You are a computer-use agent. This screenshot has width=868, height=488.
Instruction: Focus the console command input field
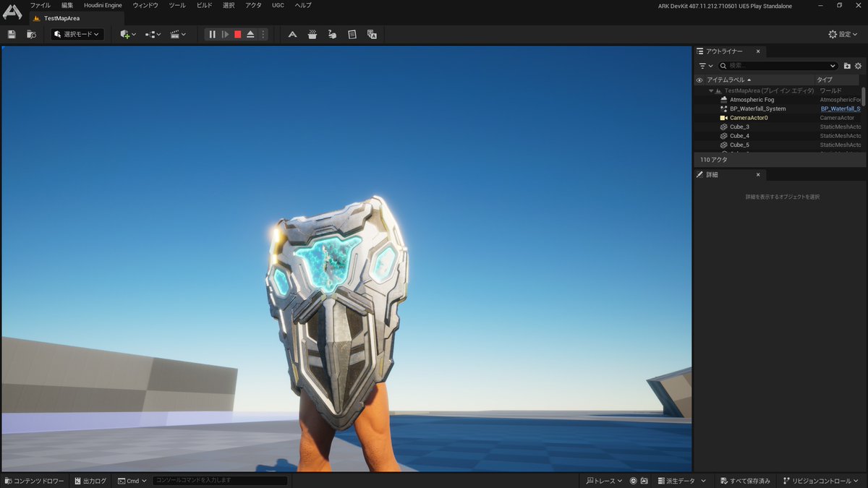pos(220,481)
